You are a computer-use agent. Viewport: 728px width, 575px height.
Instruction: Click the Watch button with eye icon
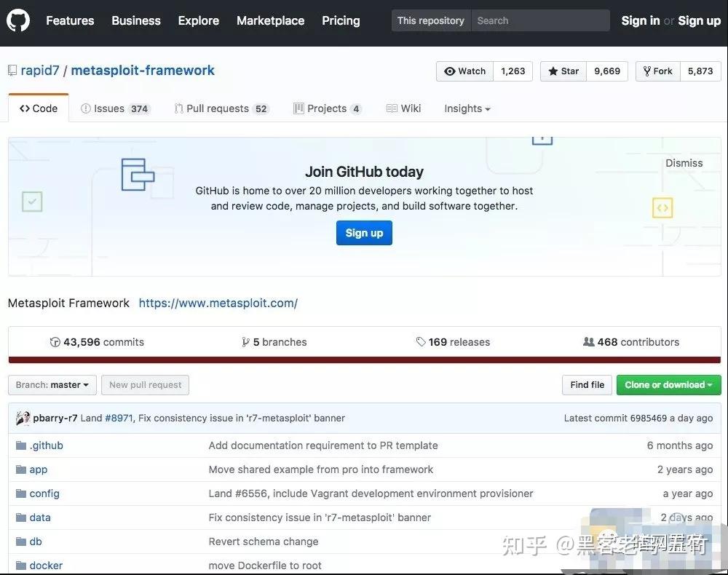coord(464,71)
